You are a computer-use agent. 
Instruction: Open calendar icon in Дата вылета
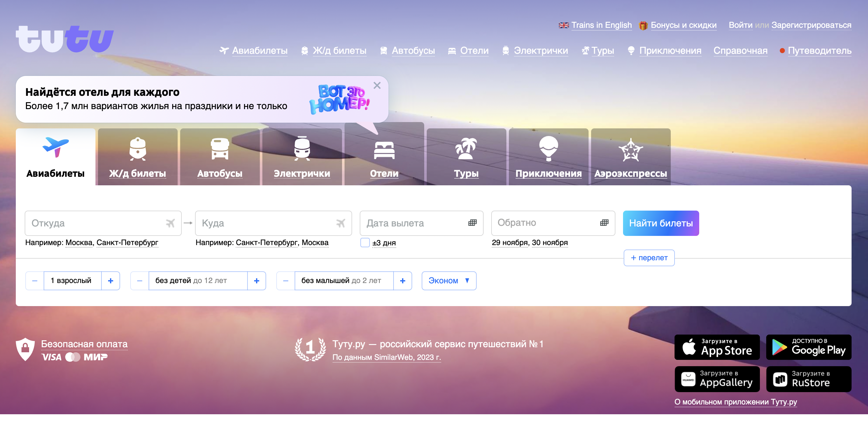[x=473, y=222]
